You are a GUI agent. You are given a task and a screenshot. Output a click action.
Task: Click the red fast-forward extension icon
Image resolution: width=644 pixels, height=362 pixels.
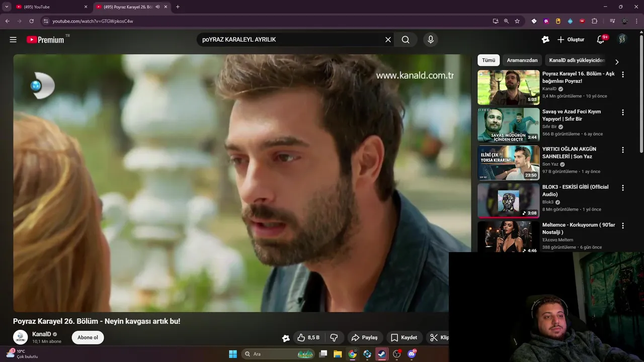(x=582, y=21)
